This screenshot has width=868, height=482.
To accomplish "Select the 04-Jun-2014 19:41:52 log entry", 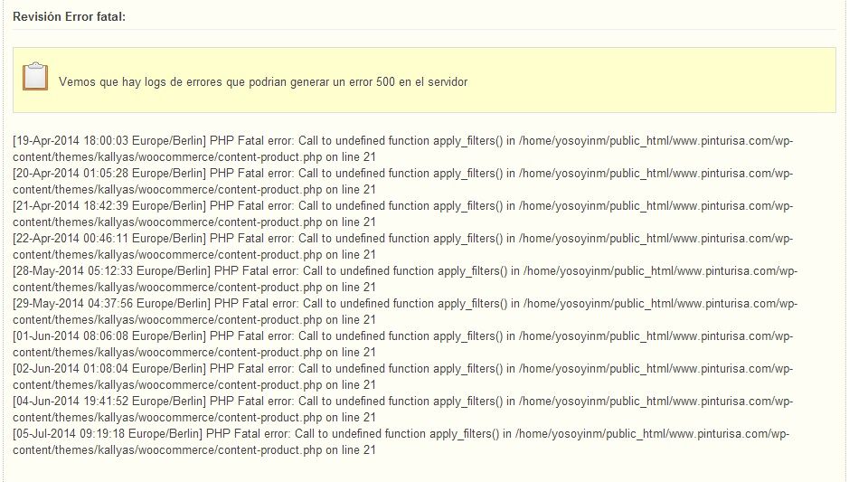I will coord(403,410).
